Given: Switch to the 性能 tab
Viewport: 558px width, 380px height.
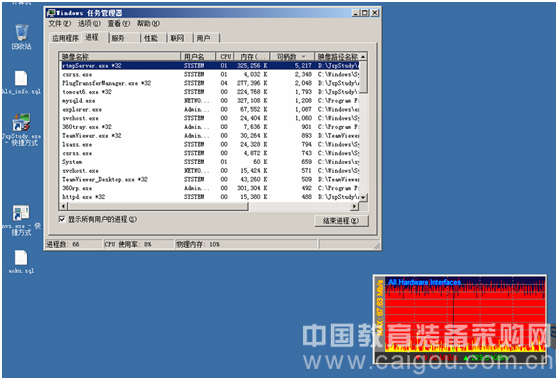Looking at the screenshot, I should (x=154, y=38).
